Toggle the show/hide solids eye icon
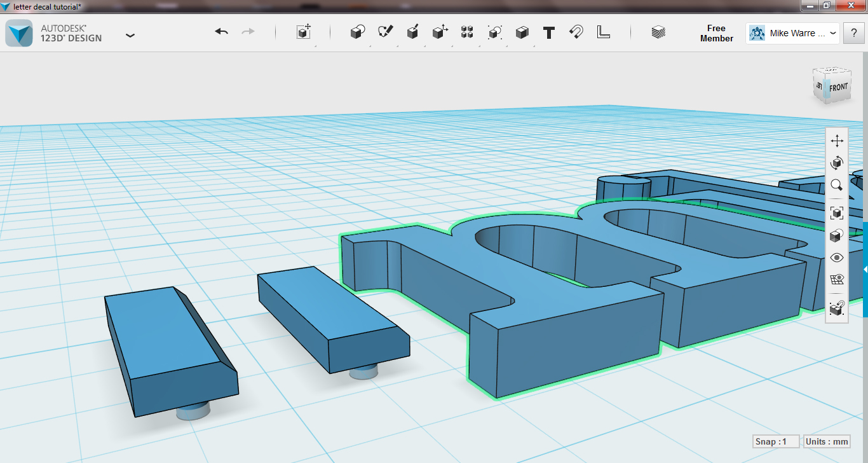Screen dimensions: 868x463 tap(837, 258)
